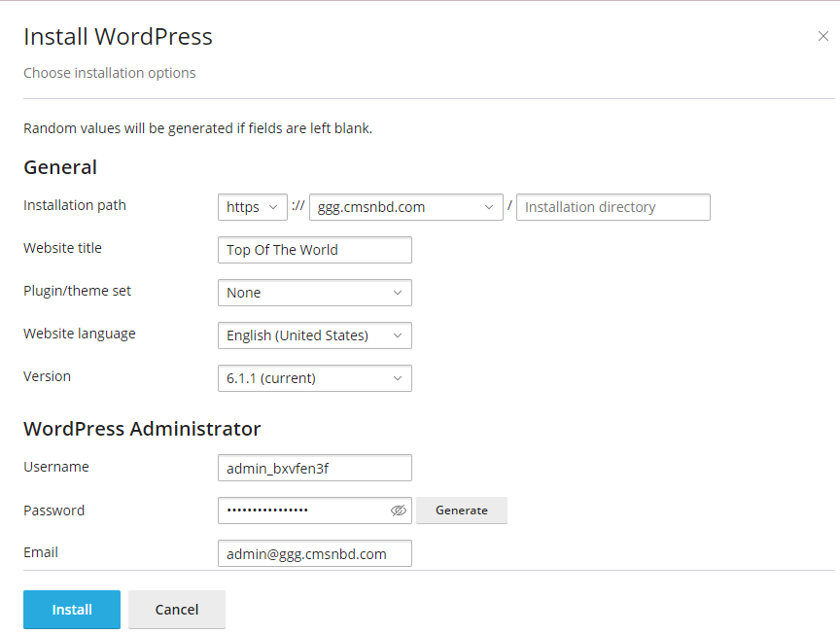Viewport: 840px width, 634px height.
Task: Generate a random password
Action: pyautogui.click(x=462, y=511)
